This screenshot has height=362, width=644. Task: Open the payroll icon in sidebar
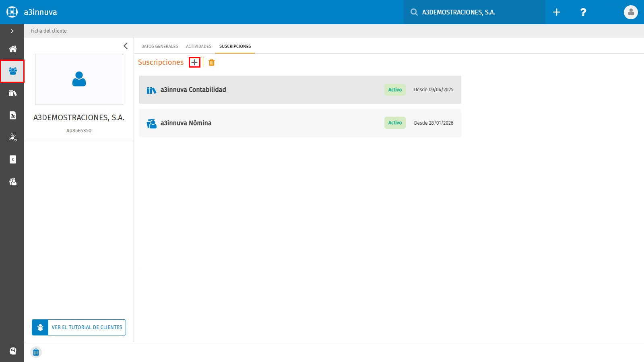click(13, 182)
